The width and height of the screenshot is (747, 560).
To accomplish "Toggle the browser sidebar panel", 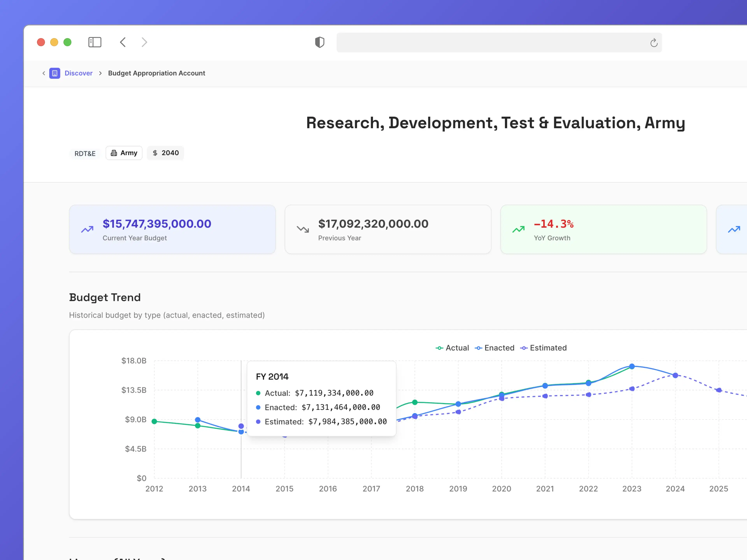I will (95, 42).
